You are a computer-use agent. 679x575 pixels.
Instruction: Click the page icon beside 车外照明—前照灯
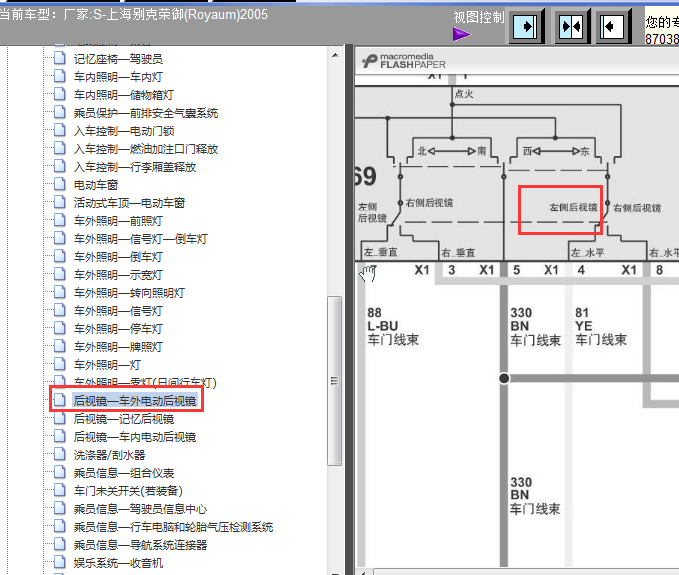[59, 220]
